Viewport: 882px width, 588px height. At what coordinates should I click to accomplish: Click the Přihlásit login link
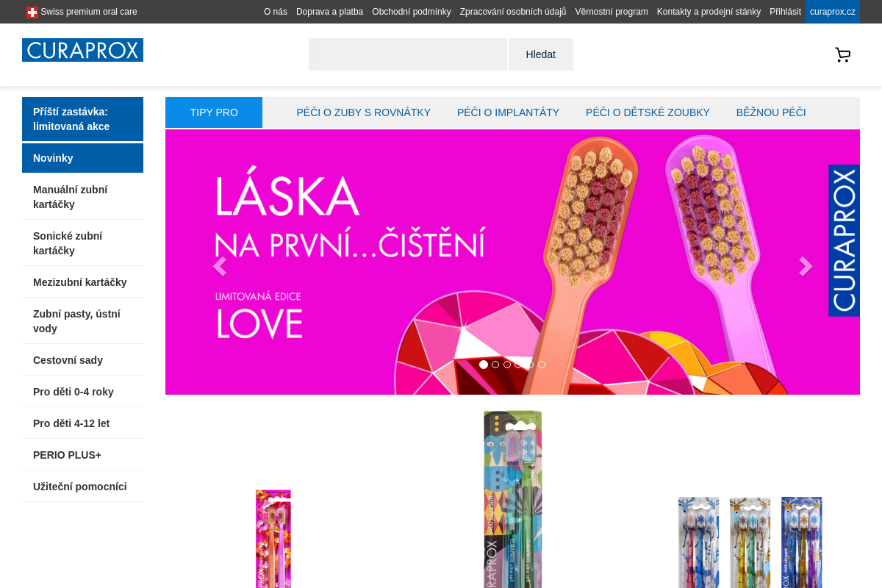pyautogui.click(x=785, y=12)
